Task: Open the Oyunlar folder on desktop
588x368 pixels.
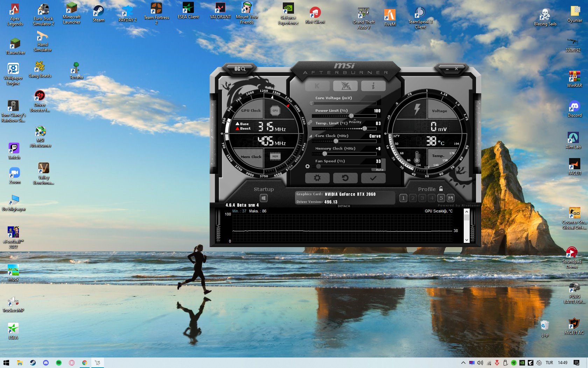Action: pos(575,14)
